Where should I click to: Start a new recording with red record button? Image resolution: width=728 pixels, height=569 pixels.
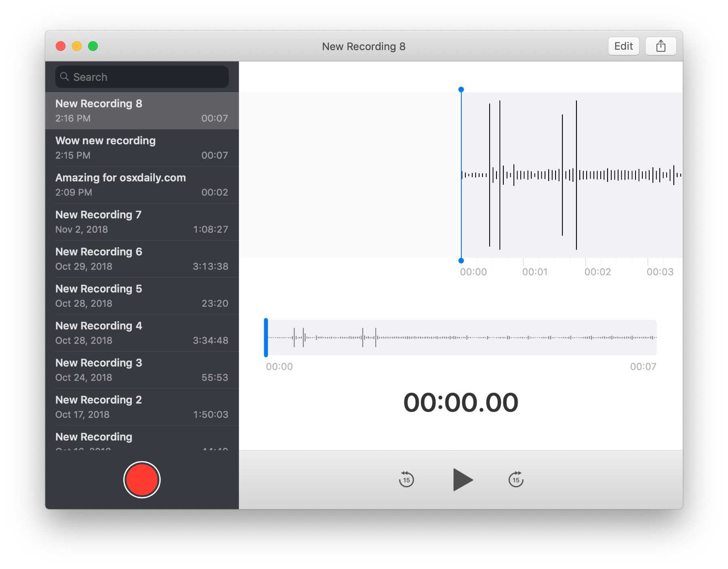142,480
